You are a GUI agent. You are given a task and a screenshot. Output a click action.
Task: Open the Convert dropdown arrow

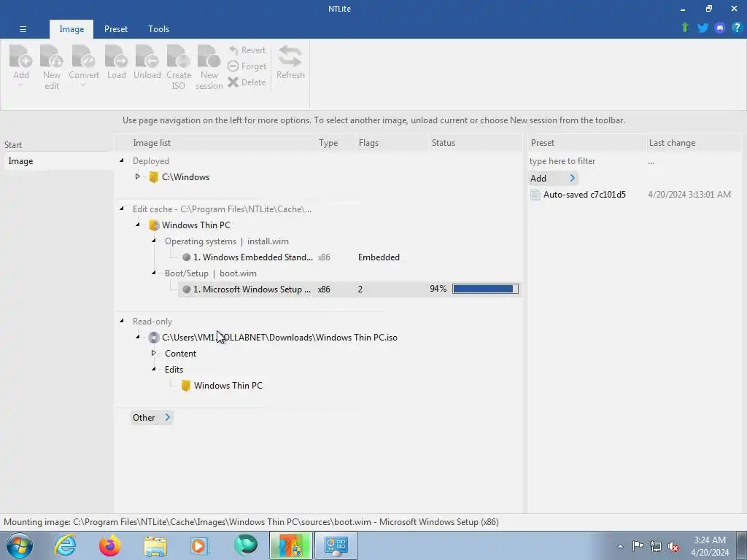point(83,86)
